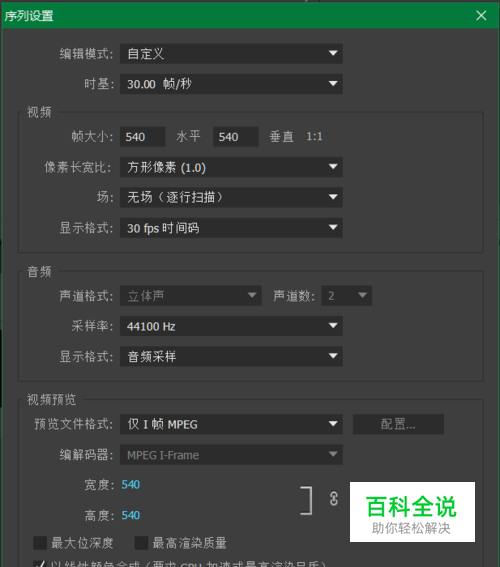
Task: Open 预览文件格式 dropdown 仅 I 帧 MPEG
Action: point(231,424)
